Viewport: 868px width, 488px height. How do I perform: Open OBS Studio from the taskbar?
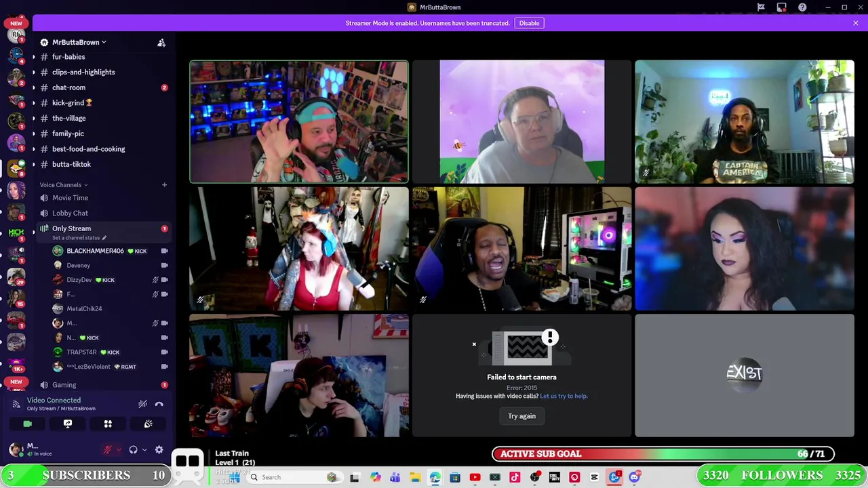click(x=534, y=477)
